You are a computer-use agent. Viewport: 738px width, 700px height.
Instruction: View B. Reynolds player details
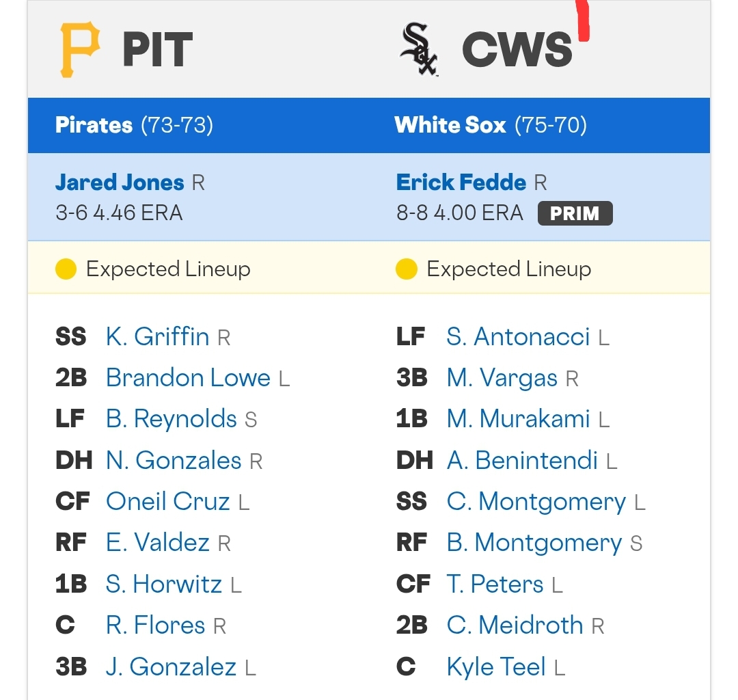click(171, 419)
